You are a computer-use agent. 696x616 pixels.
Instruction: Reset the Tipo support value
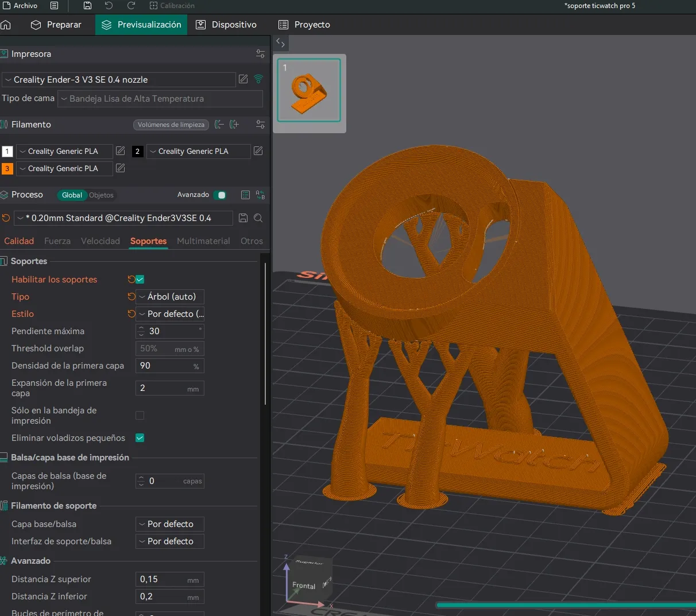(131, 297)
